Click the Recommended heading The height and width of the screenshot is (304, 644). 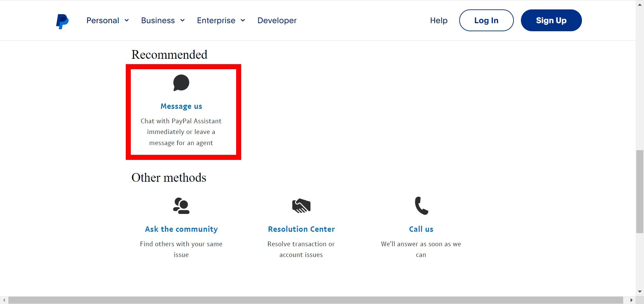(169, 54)
